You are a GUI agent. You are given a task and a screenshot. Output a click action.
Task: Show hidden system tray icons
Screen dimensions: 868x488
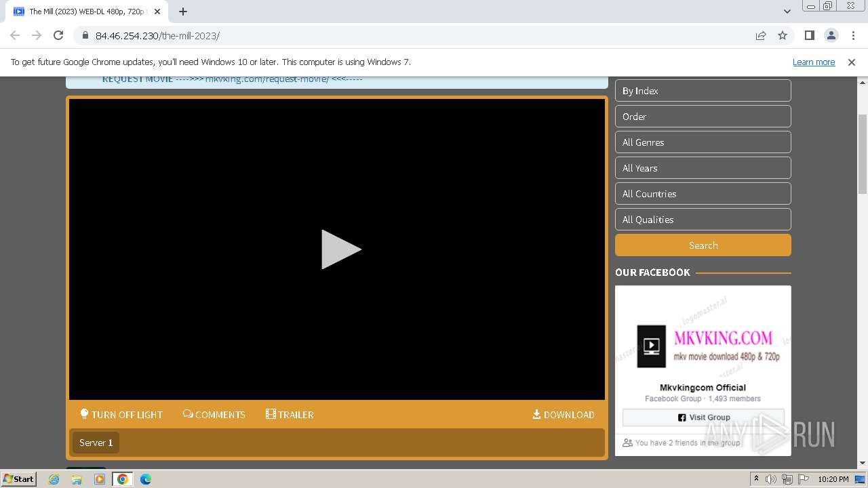(756, 479)
